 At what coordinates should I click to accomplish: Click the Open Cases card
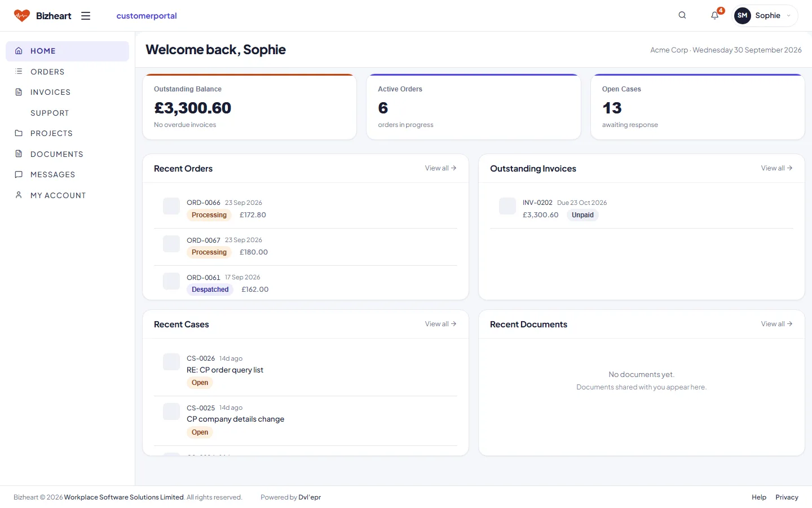(x=698, y=107)
